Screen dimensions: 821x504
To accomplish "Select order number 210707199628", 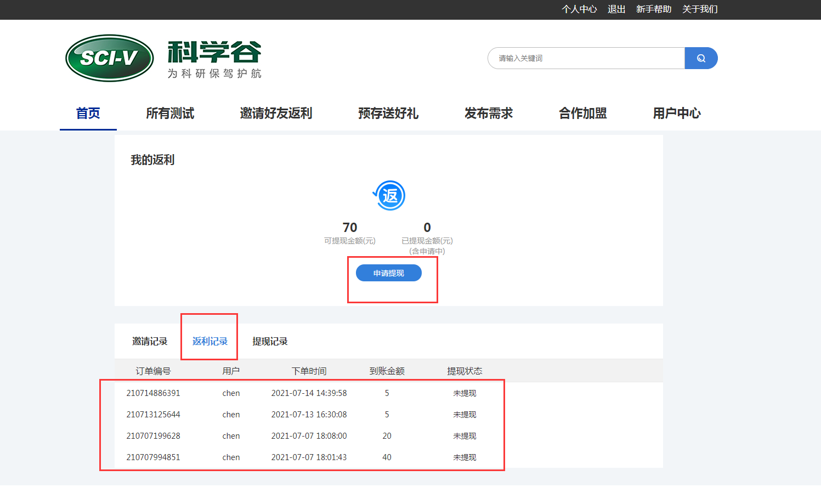I will (x=154, y=436).
